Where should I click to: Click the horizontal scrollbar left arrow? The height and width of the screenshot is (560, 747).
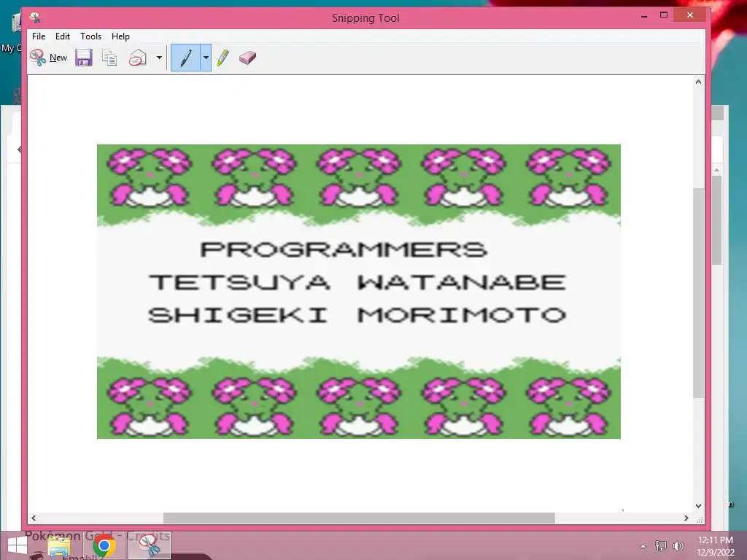(34, 518)
